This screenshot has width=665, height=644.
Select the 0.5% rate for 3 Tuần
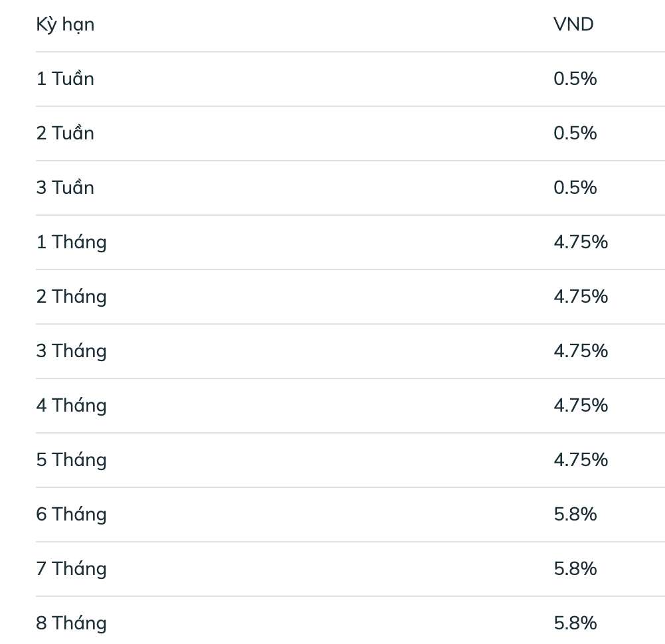coord(575,188)
